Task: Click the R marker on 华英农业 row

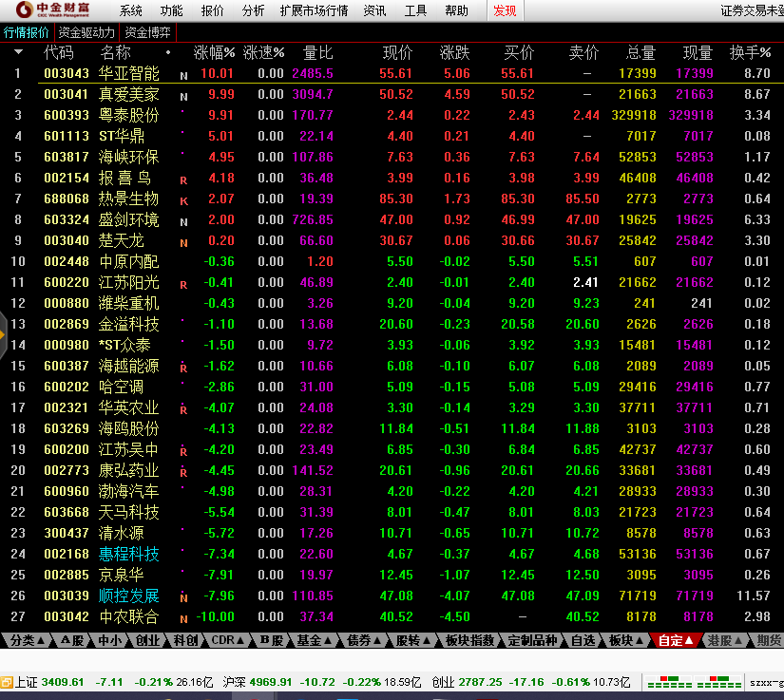Action: 183,409
